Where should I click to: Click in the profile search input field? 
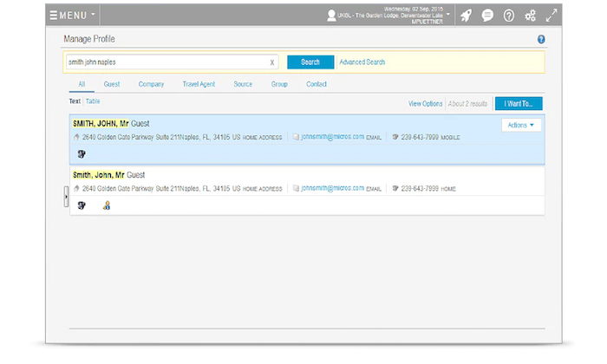(x=165, y=62)
